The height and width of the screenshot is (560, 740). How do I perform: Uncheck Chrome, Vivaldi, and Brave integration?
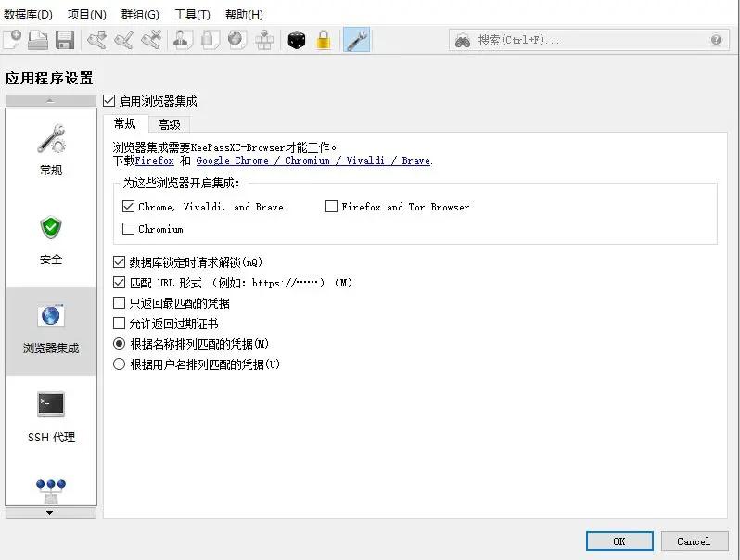point(128,207)
